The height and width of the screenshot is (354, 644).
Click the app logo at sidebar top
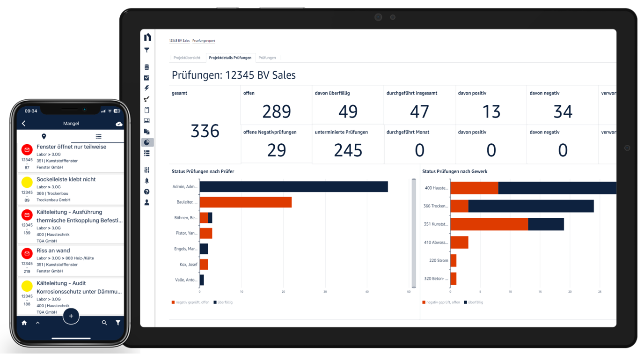[147, 37]
